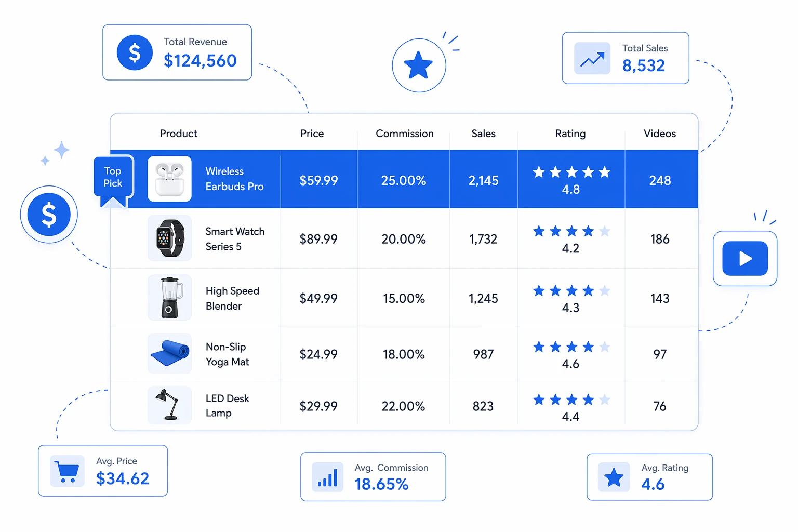The image size is (798, 532).
Task: Click the $59.99 price cell
Action: pos(318,180)
